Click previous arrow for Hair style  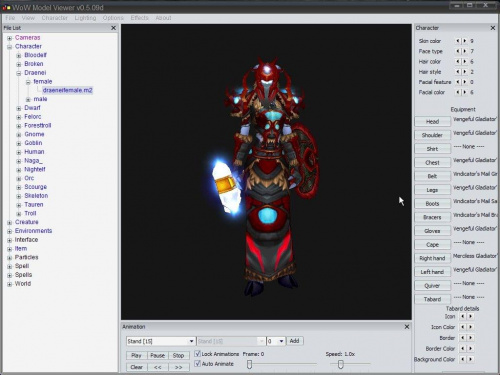click(458, 72)
